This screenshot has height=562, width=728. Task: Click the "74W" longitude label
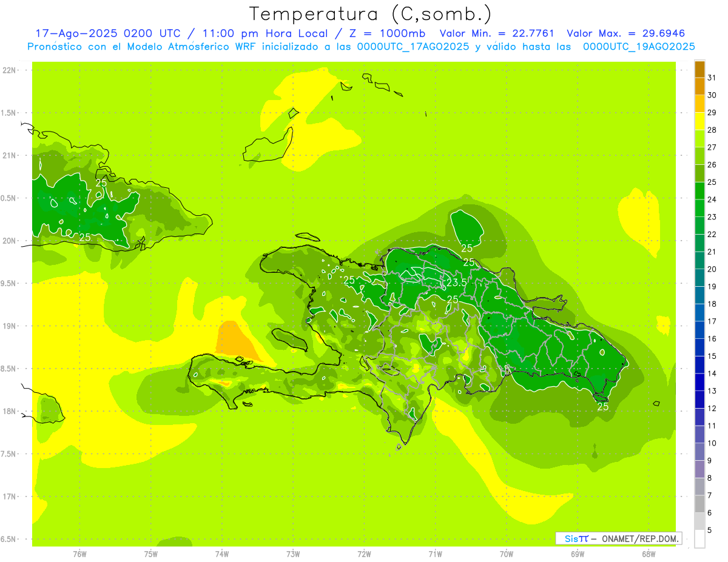click(222, 554)
